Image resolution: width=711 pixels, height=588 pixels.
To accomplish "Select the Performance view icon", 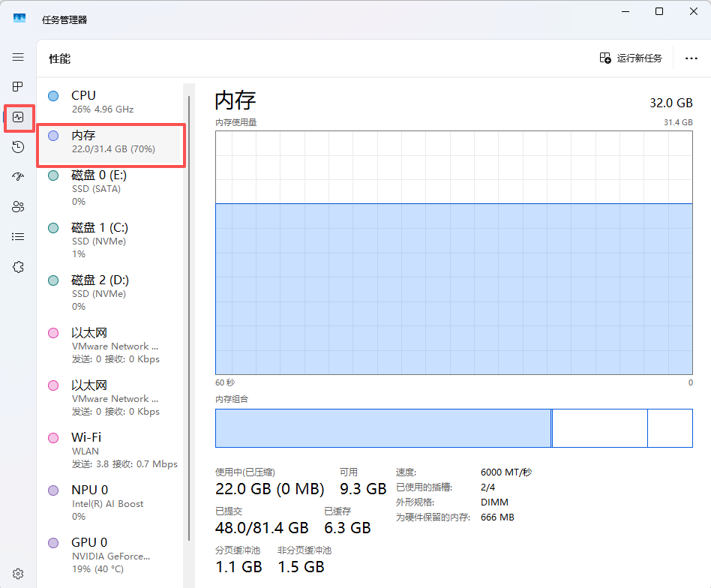I will [17, 117].
